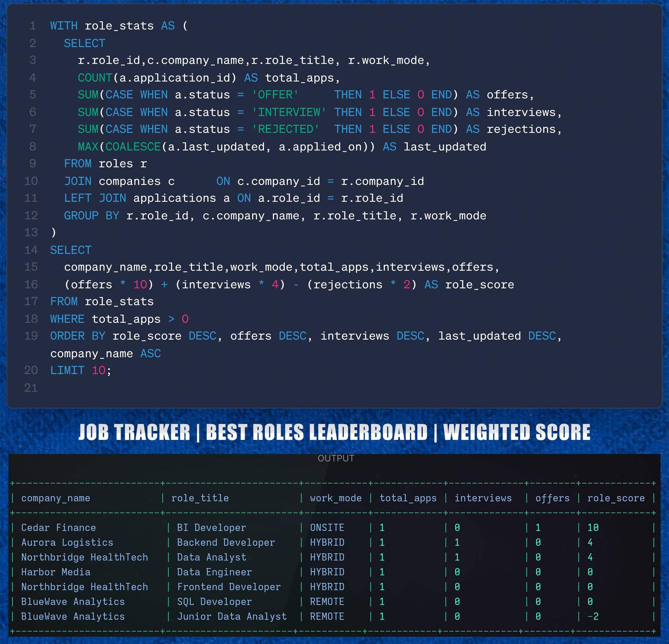Click line number 1 in the code gutter

pos(33,26)
